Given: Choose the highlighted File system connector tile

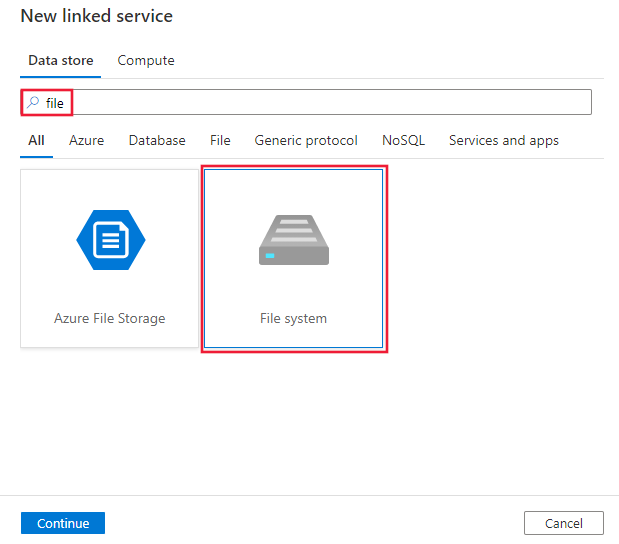Looking at the screenshot, I should pos(294,259).
